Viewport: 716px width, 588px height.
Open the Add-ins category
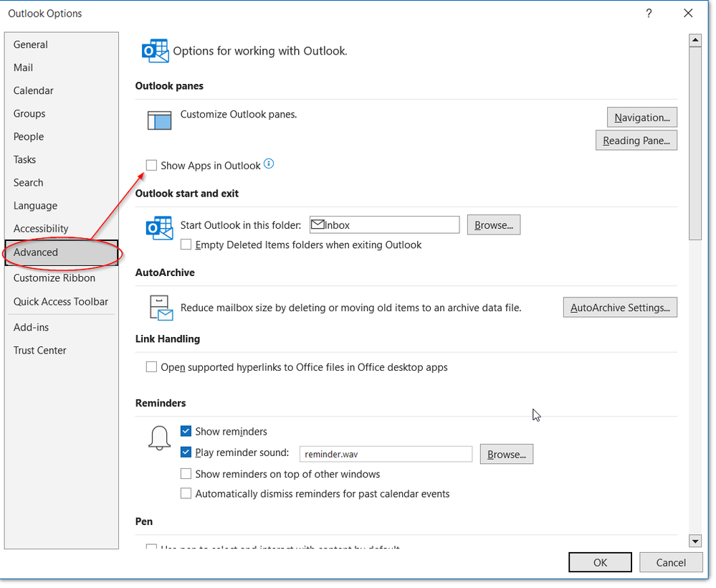point(62,327)
